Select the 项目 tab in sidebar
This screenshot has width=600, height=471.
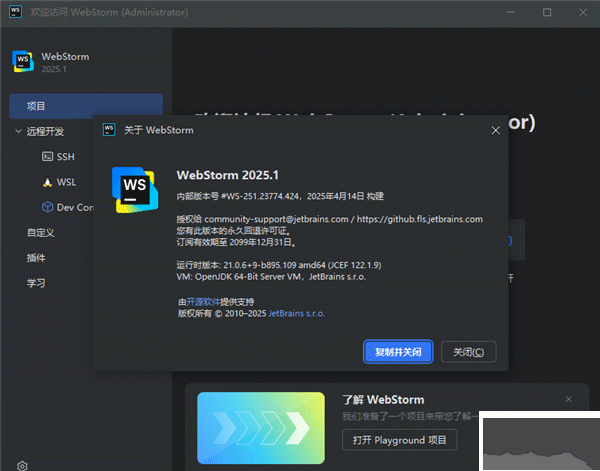click(86, 106)
